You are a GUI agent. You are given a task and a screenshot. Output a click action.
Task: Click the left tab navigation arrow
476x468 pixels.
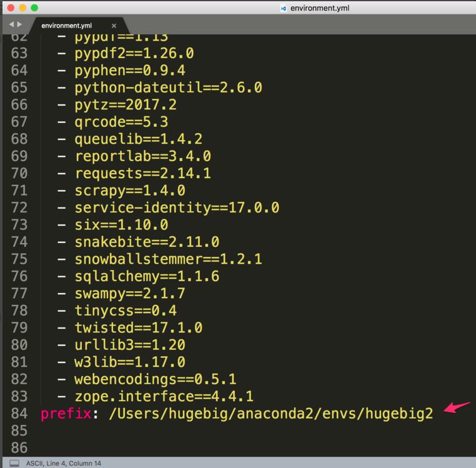point(11,26)
